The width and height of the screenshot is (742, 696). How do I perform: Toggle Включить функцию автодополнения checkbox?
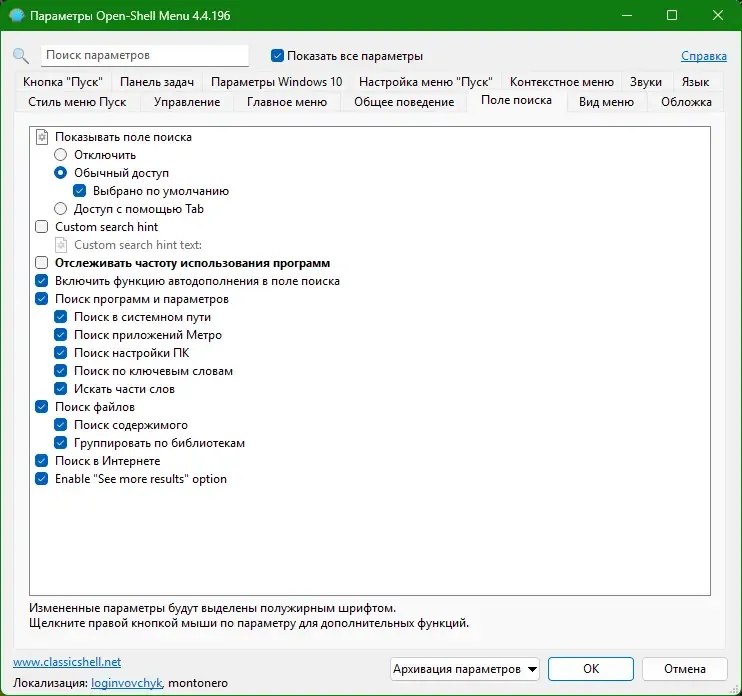42,281
